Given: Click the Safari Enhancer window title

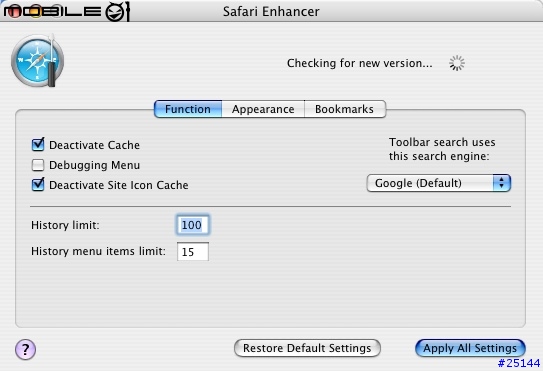Looking at the screenshot, I should tap(271, 11).
